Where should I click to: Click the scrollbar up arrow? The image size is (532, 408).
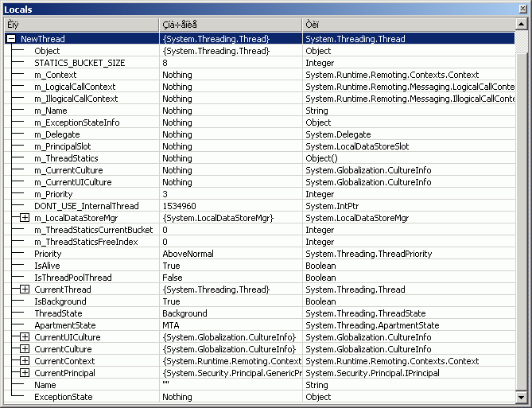(x=521, y=24)
